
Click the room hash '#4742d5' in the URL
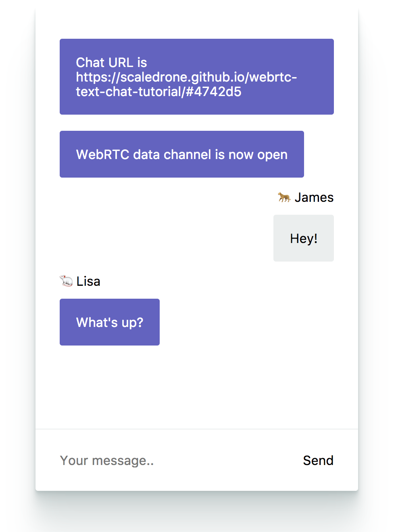click(213, 92)
